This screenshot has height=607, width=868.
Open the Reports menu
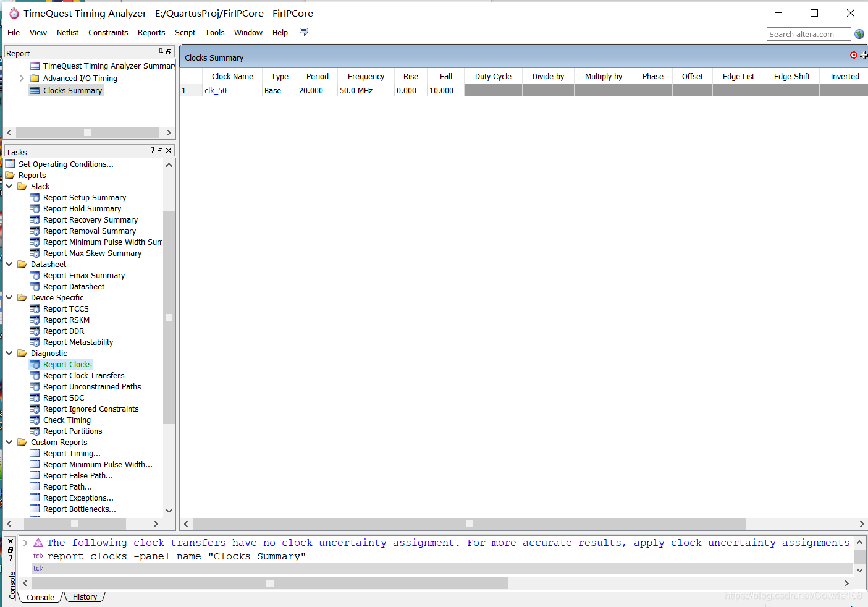[151, 33]
